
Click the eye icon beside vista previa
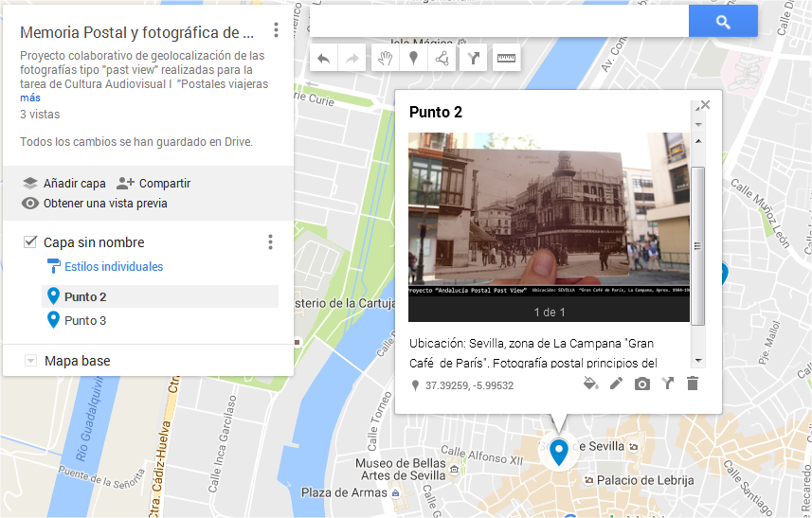(30, 204)
